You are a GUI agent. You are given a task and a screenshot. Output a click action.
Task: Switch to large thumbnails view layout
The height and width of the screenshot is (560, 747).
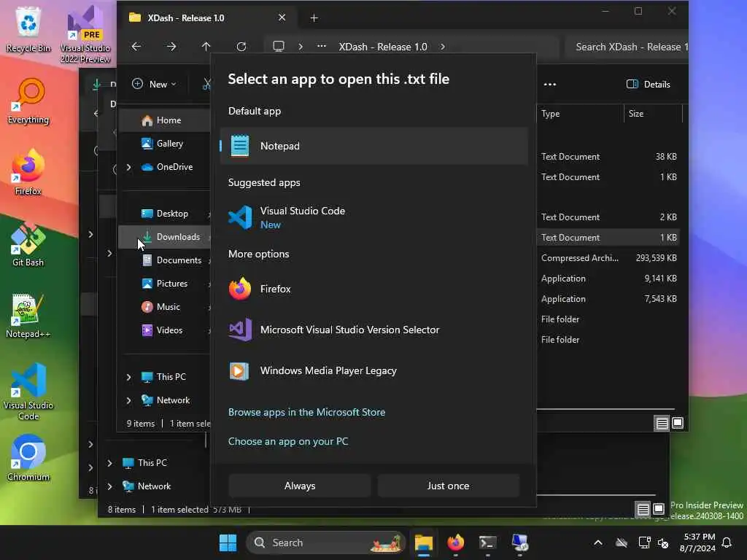click(x=678, y=423)
